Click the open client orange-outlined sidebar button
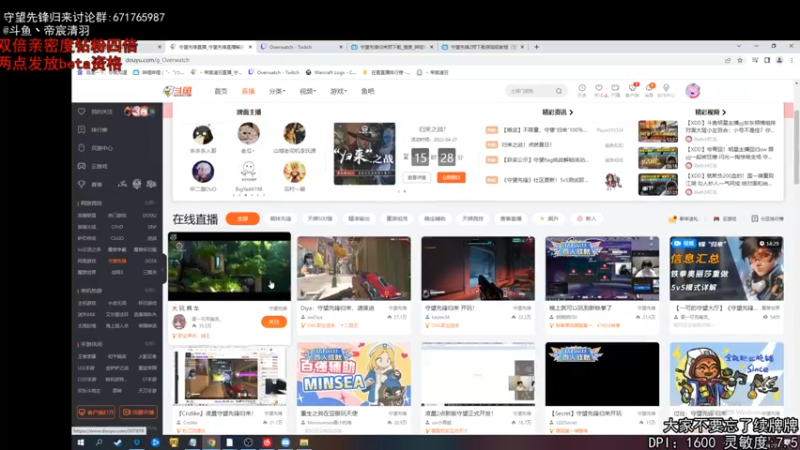800x450 pixels. pyautogui.click(x=96, y=412)
